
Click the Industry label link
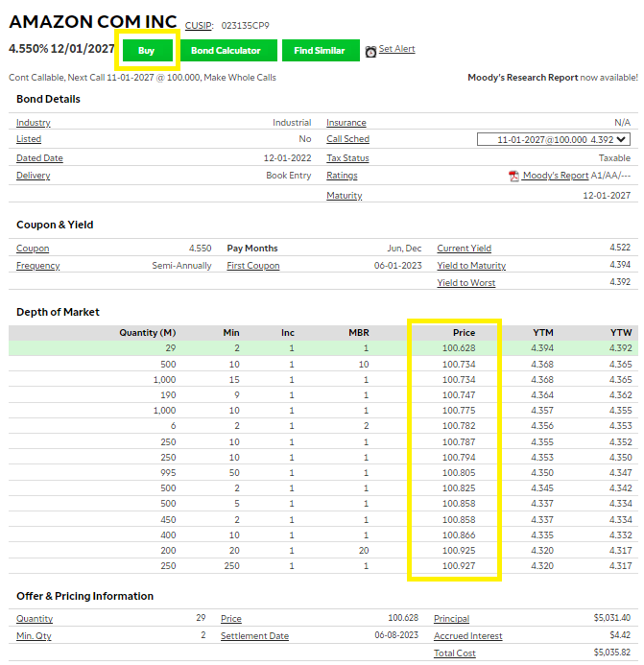pyautogui.click(x=33, y=123)
